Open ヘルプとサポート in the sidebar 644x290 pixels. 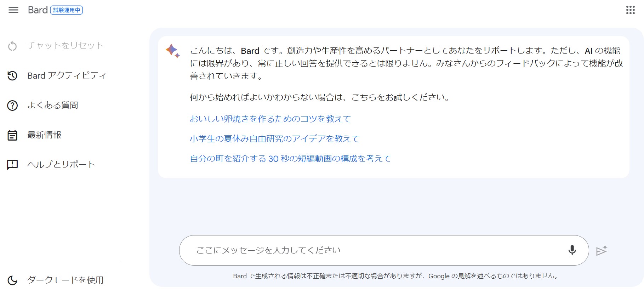pos(61,165)
